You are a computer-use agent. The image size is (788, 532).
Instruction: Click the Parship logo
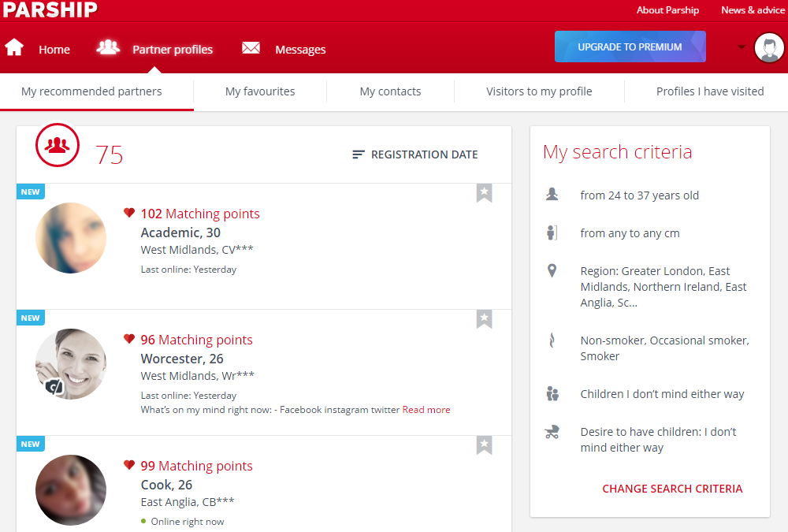[x=50, y=9]
